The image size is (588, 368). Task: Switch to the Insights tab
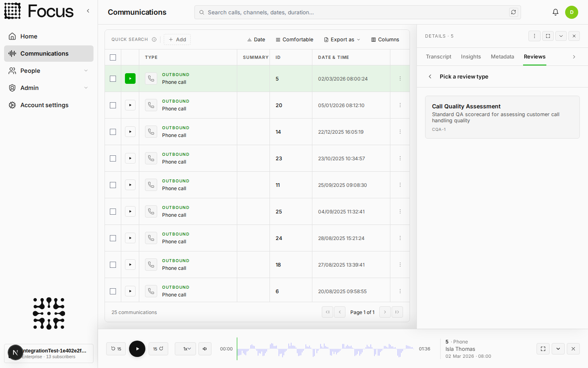[x=471, y=57]
